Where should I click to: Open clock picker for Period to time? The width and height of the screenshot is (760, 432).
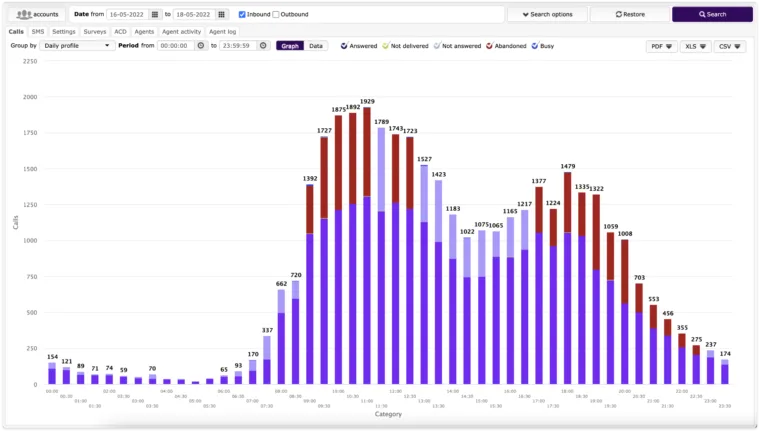point(263,46)
